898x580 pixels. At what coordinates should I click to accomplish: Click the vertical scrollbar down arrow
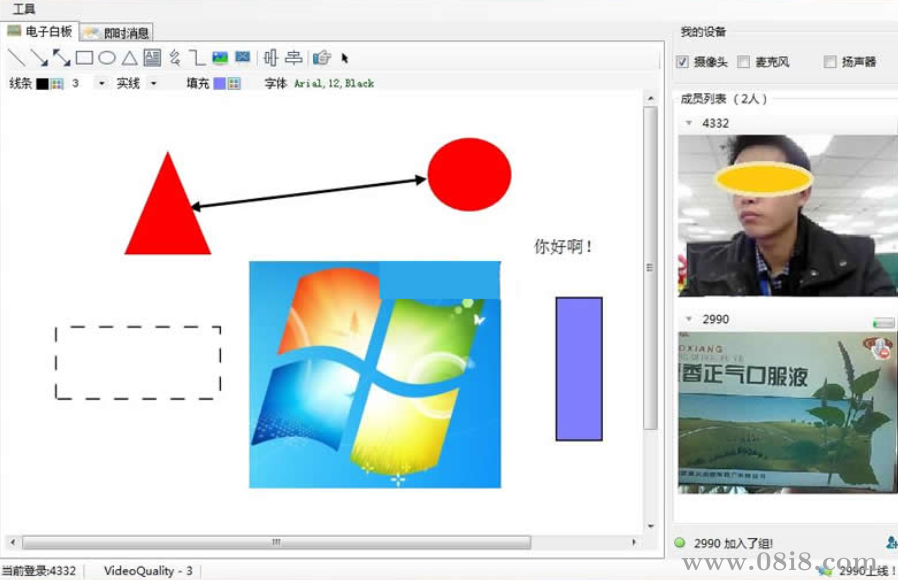tap(650, 526)
